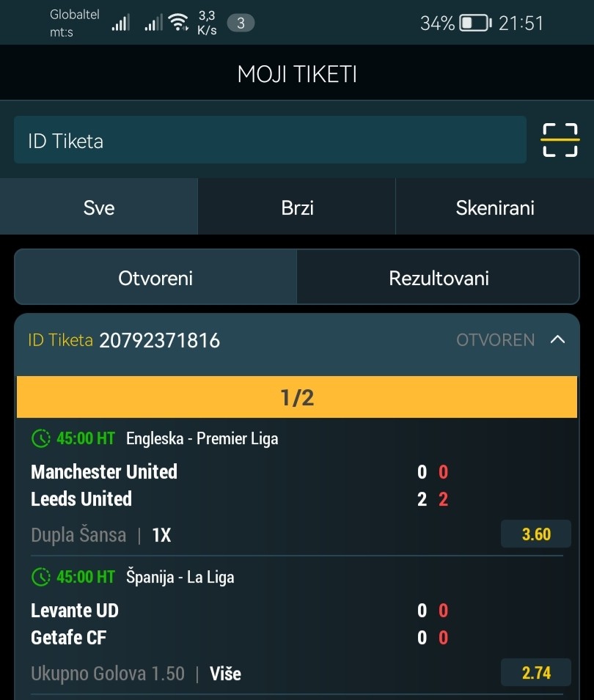The width and height of the screenshot is (594, 700).
Task: Tap the notification count badge showing 3
Action: pos(241,23)
